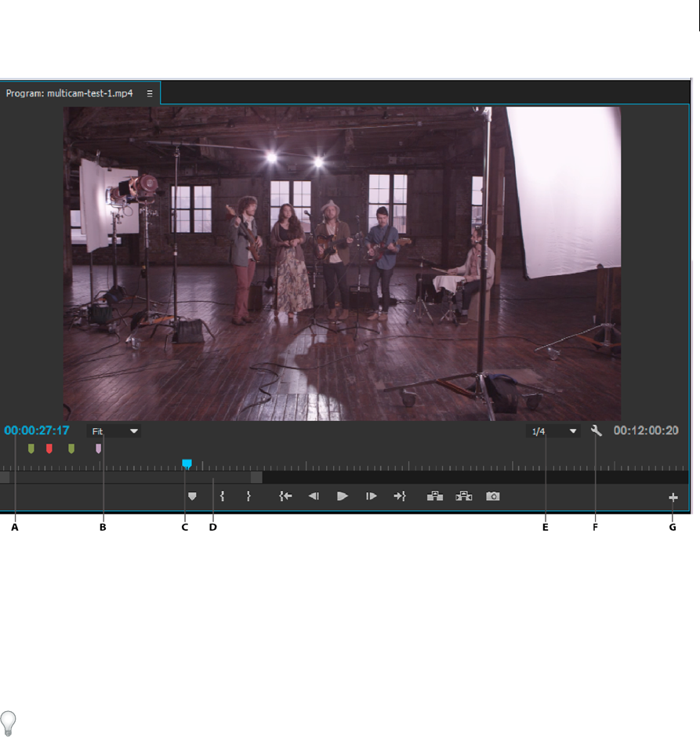Click the purple marker on the ruler
Viewport: 700px width, 737px height.
tap(98, 449)
